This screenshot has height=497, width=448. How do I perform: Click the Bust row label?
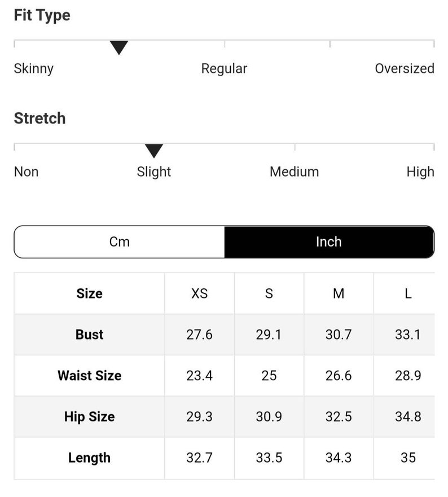click(89, 335)
